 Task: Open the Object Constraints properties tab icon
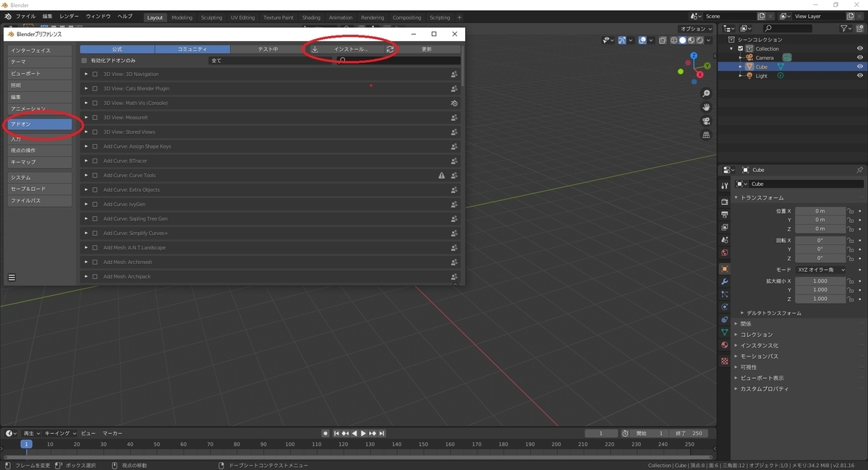pyautogui.click(x=724, y=320)
